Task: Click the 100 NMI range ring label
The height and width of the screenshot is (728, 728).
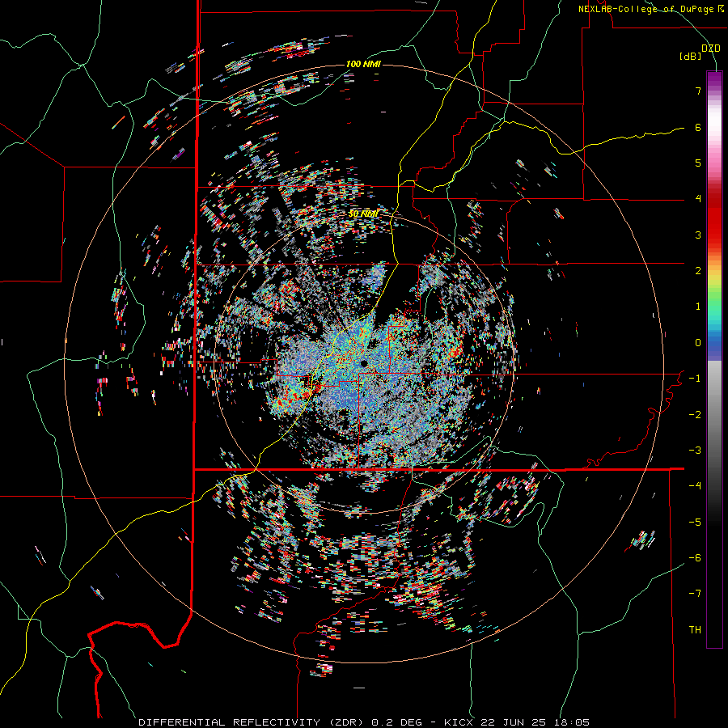Action: tap(363, 64)
